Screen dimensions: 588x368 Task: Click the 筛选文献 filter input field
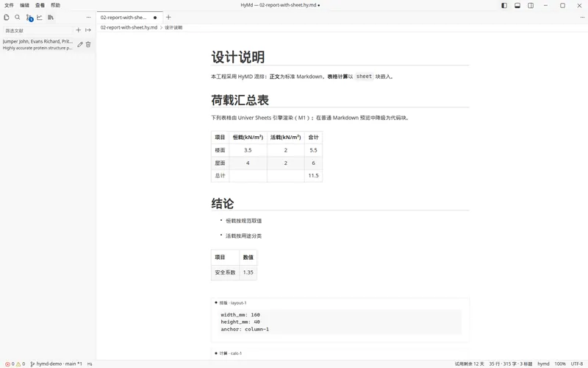(37, 30)
